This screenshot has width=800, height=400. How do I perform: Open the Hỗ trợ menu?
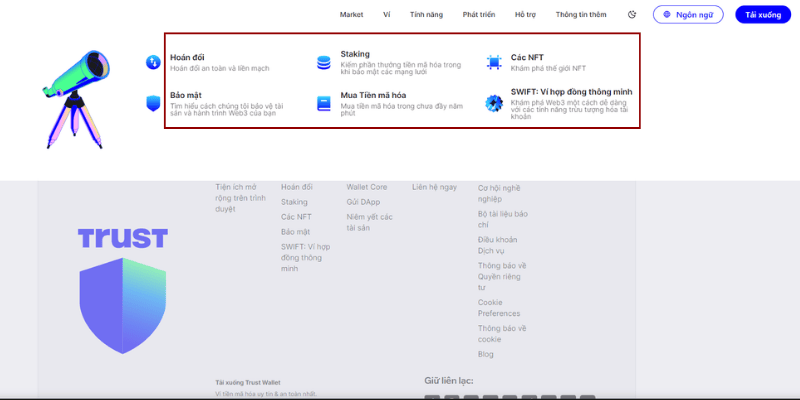(525, 15)
